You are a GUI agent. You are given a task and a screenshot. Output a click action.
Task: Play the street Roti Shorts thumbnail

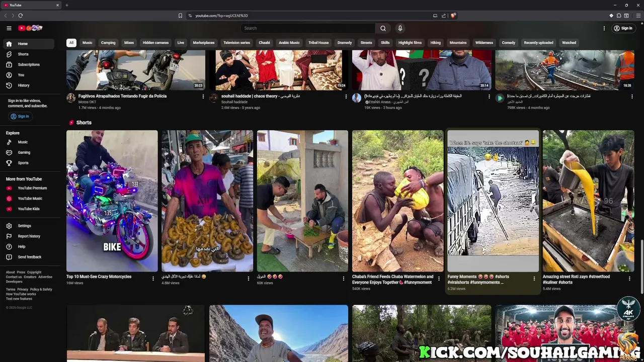point(588,201)
